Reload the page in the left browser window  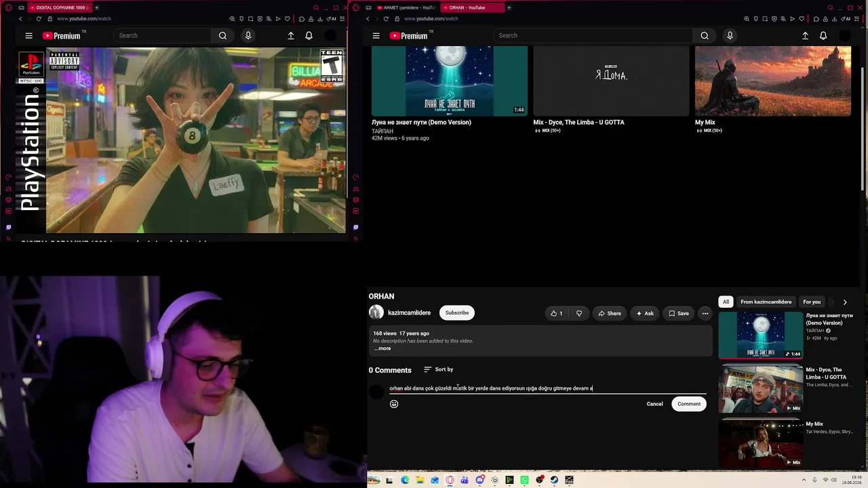39,19
